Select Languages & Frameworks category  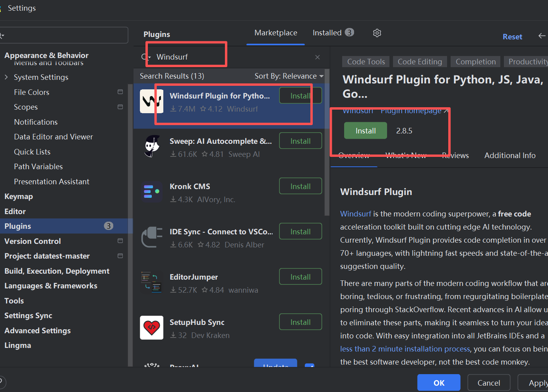pyautogui.click(x=51, y=286)
